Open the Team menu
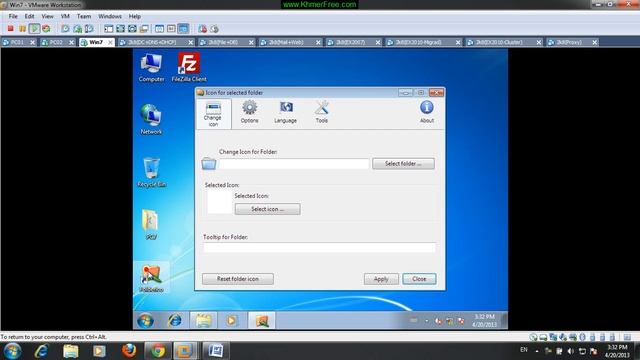 (84, 16)
